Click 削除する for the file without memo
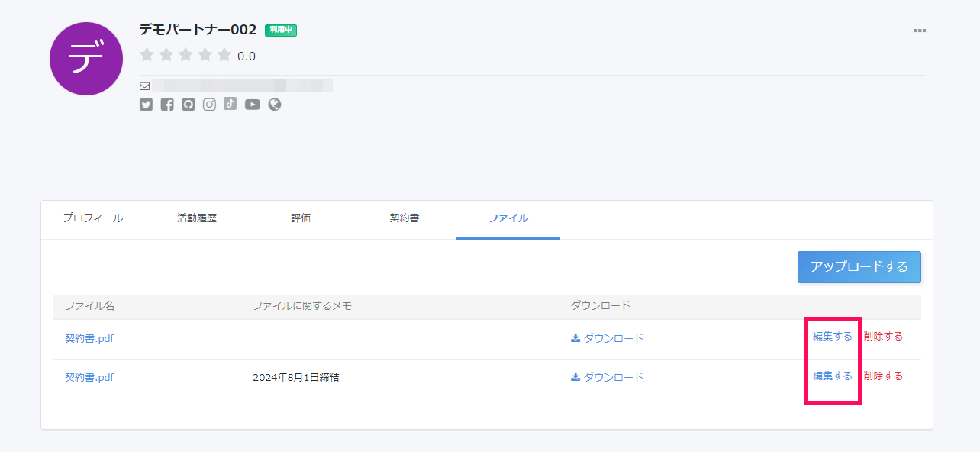This screenshot has width=980, height=452. (x=883, y=337)
